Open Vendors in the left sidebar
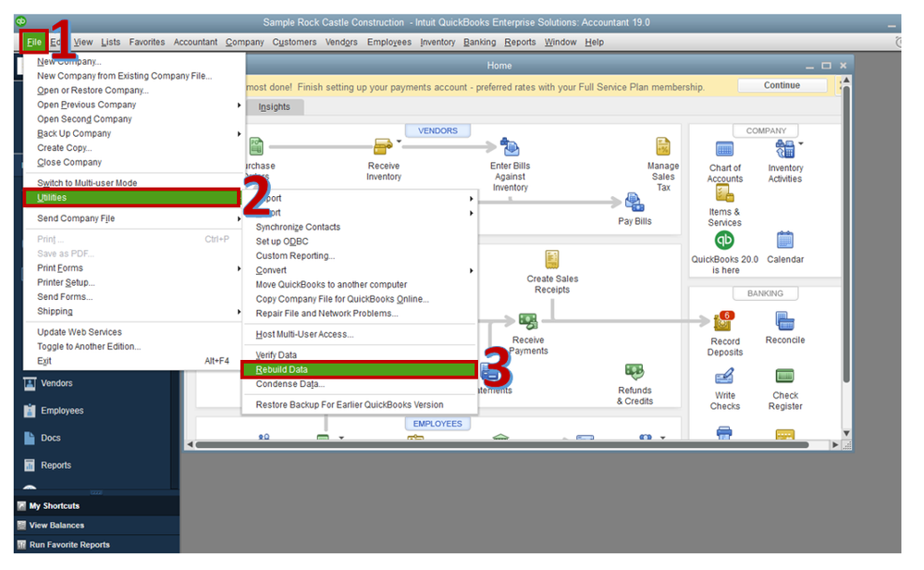This screenshot has width=924, height=570. point(48,383)
